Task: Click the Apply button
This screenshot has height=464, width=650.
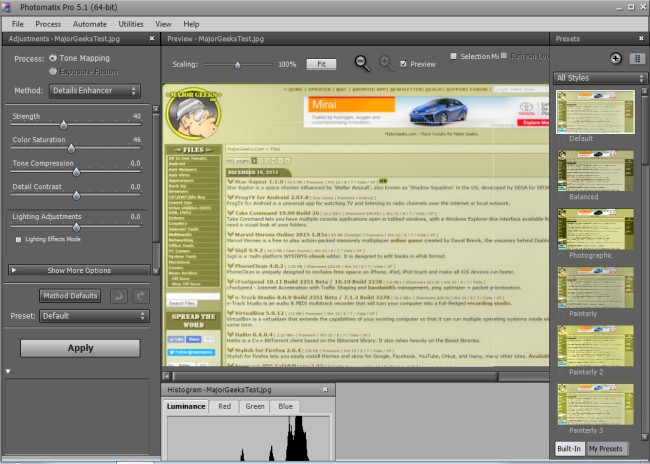Action: coord(80,348)
